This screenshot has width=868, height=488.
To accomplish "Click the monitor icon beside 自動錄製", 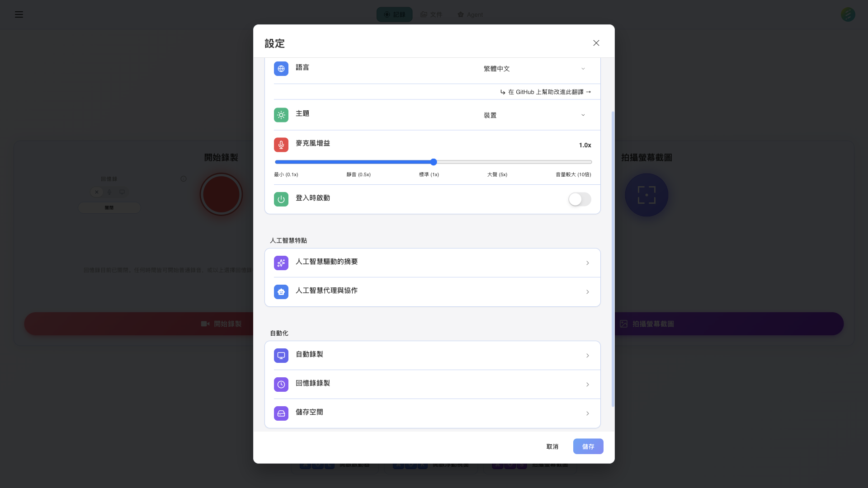I will tap(281, 355).
